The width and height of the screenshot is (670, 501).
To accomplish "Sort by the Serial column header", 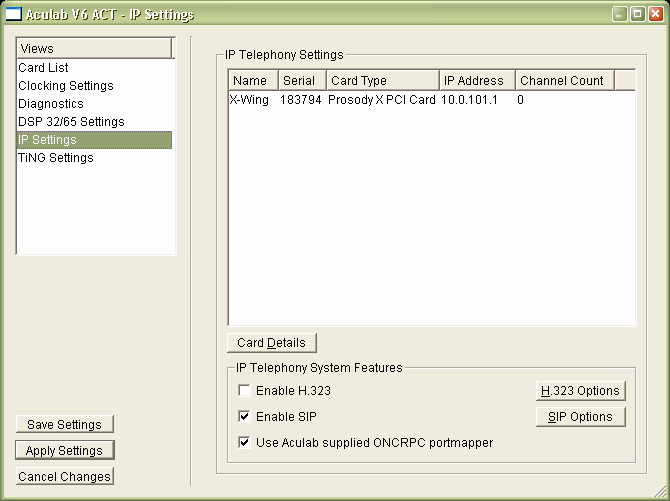I will click(303, 80).
